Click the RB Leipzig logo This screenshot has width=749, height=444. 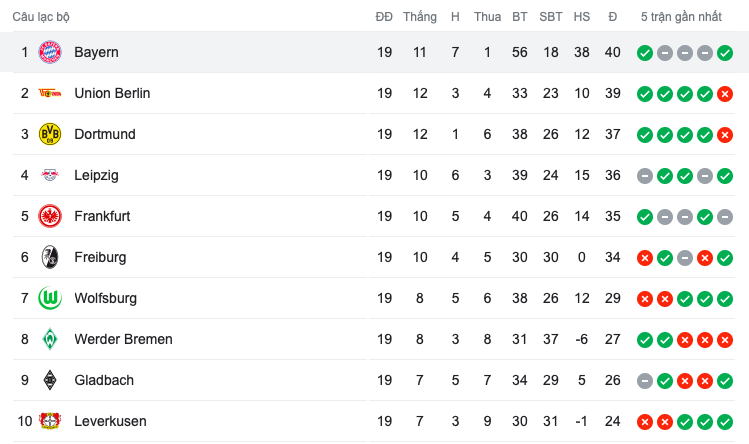[x=49, y=175]
